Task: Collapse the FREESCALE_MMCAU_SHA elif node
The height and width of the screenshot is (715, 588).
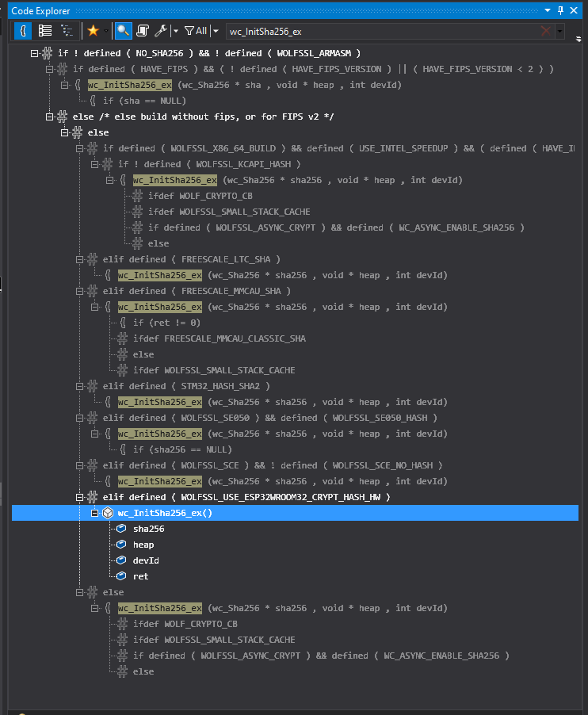Action: pos(79,292)
